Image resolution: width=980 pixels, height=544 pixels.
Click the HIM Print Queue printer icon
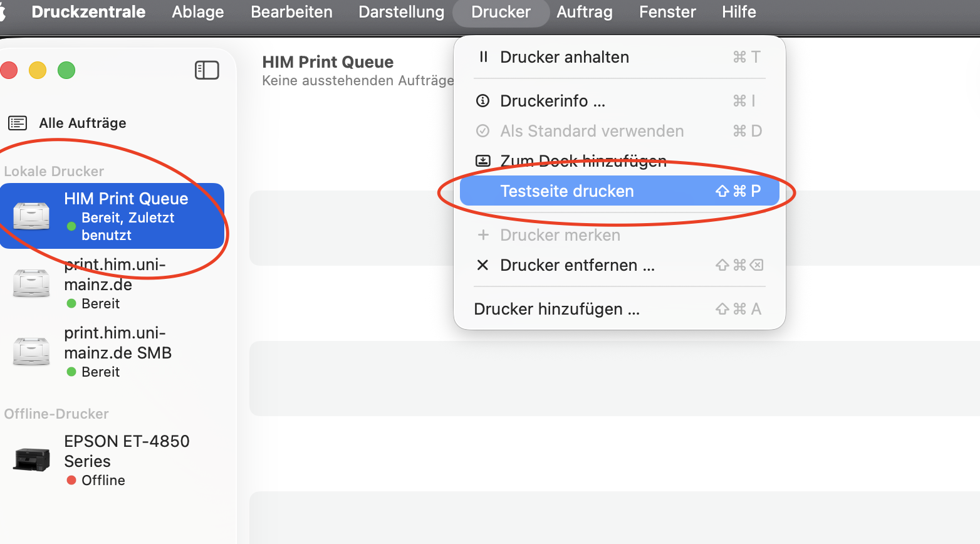pos(31,216)
